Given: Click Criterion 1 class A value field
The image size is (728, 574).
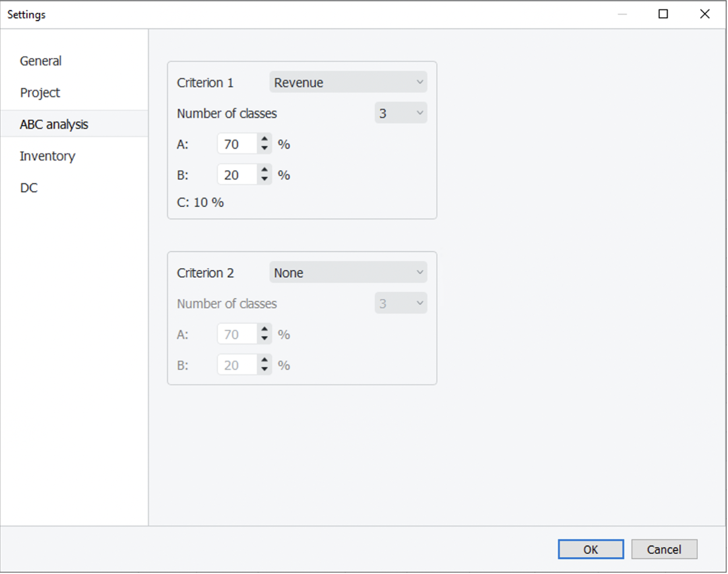Looking at the screenshot, I should point(237,144).
